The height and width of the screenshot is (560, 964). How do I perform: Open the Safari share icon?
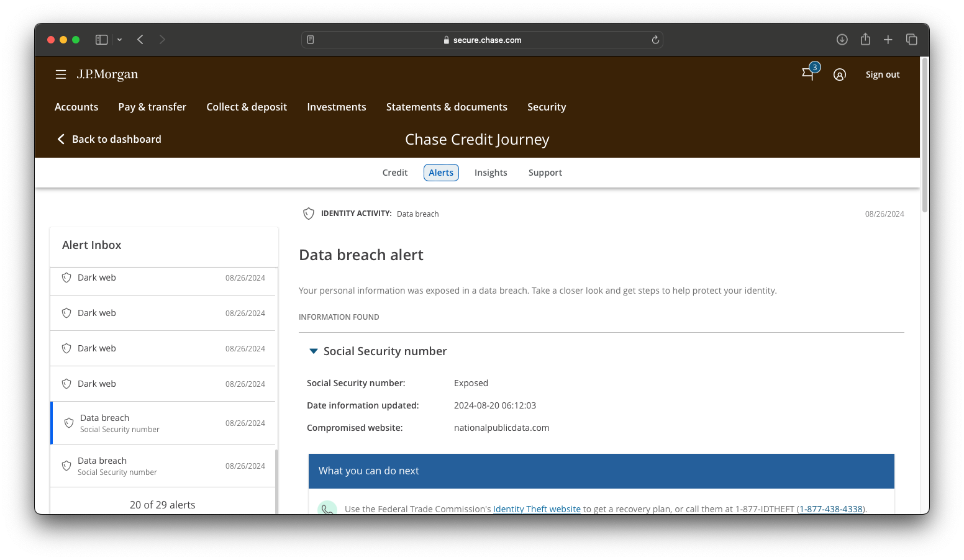pyautogui.click(x=865, y=39)
